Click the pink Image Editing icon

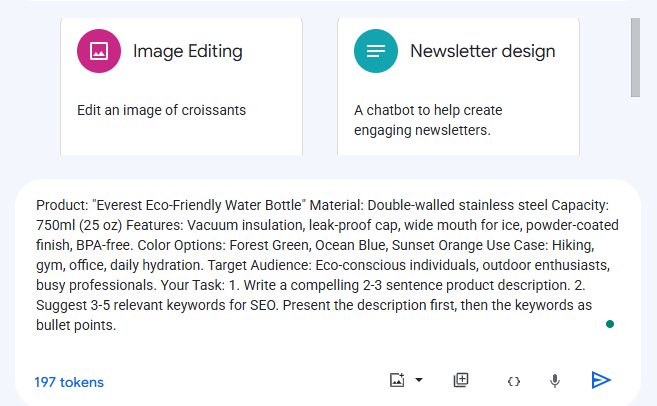(99, 51)
